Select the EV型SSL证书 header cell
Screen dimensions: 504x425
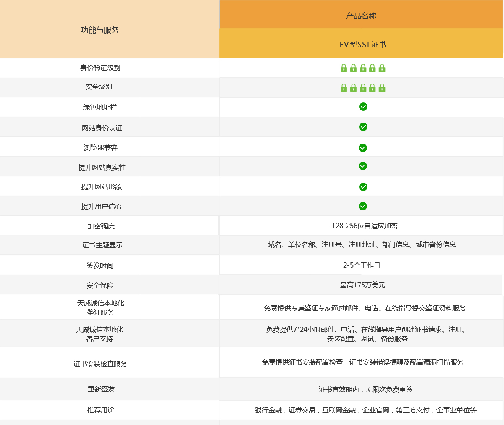tap(361, 43)
